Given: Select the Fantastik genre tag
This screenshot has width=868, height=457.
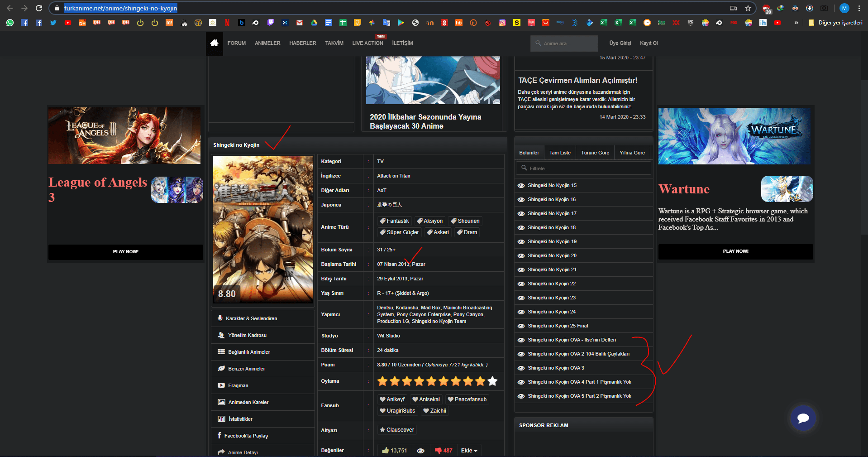Looking at the screenshot, I should (x=395, y=221).
